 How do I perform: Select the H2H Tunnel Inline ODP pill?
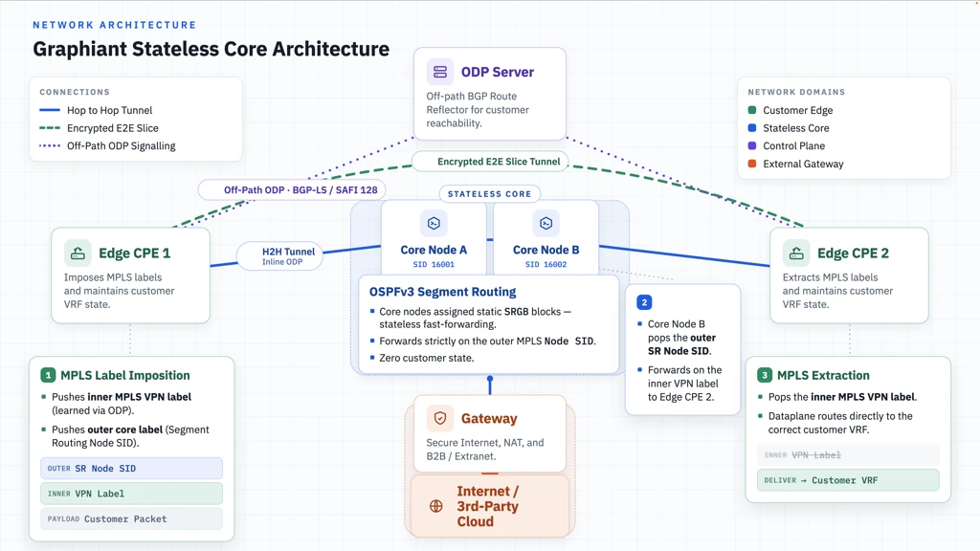[280, 256]
